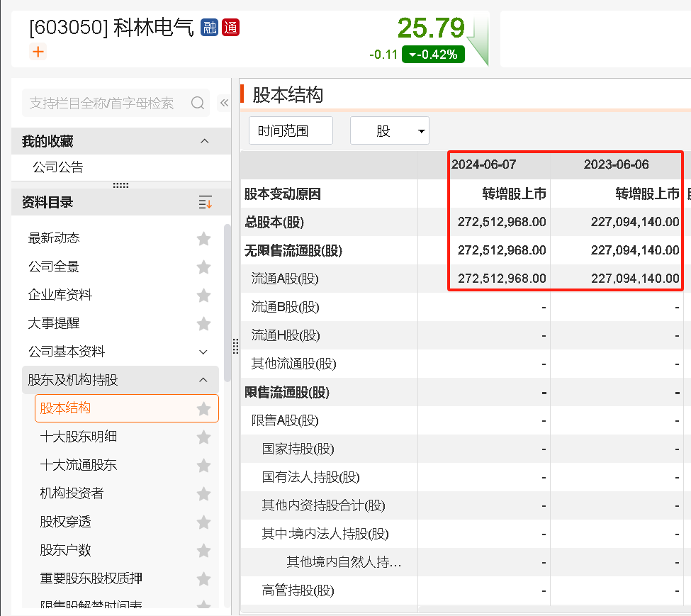This screenshot has height=616, width=691.
Task: Click the 股本变动原因 row label
Action: [x=283, y=194]
